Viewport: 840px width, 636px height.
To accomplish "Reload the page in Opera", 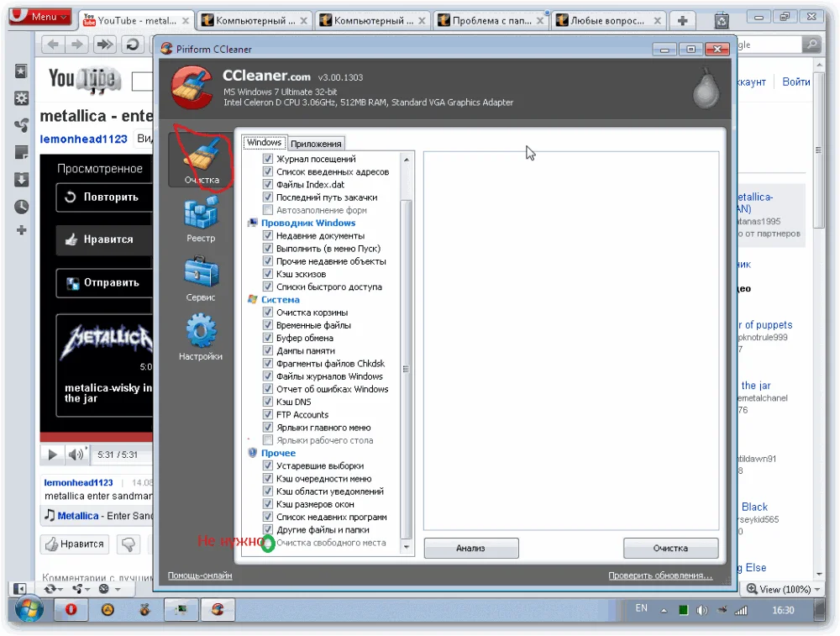I will pos(133,45).
